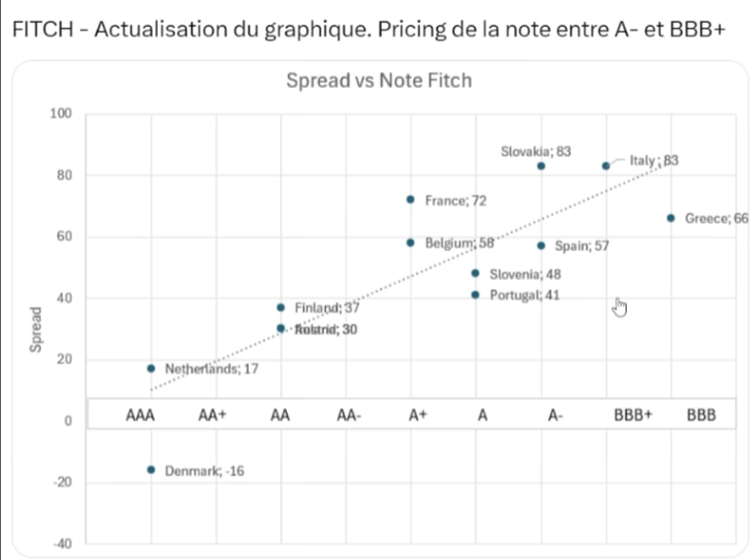Screen dimensions: 756x560
Task: Click the Greece data point marker
Action: [671, 218]
